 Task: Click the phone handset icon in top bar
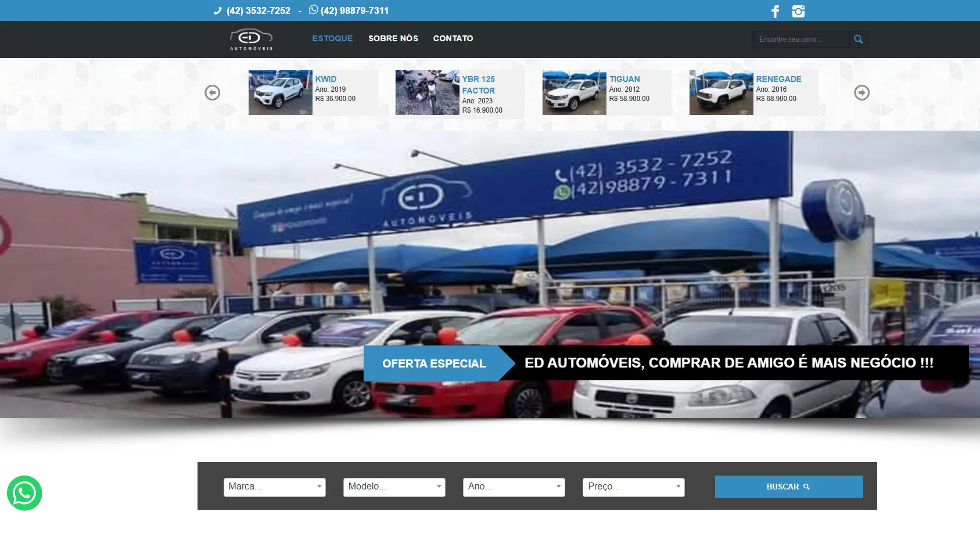[x=218, y=11]
